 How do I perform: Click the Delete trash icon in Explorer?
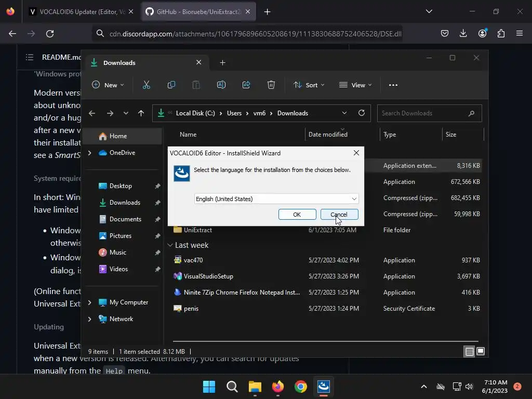[x=271, y=85]
